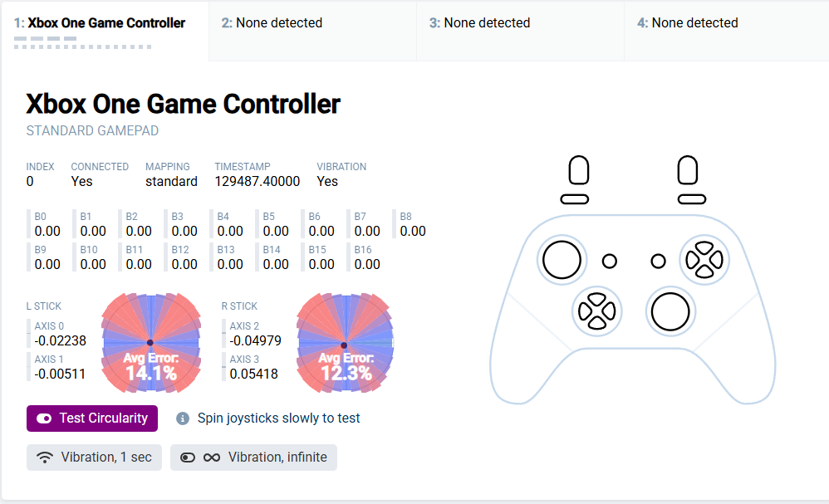Click the right bumper on controller diagram
Image resolution: width=829 pixels, height=504 pixels.
pyautogui.click(x=692, y=199)
